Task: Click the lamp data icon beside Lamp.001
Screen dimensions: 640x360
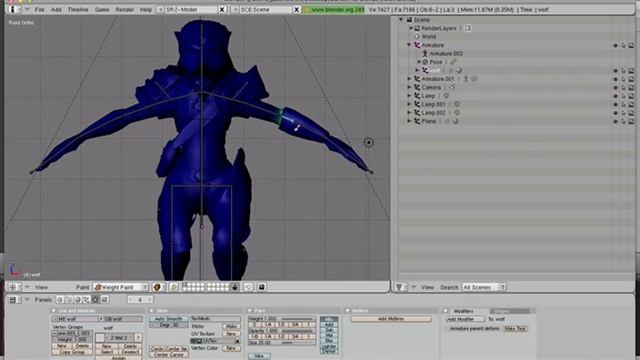Action: pos(457,104)
